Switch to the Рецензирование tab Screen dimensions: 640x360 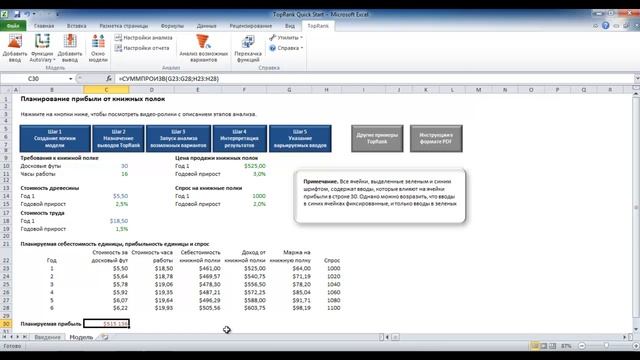click(251, 26)
